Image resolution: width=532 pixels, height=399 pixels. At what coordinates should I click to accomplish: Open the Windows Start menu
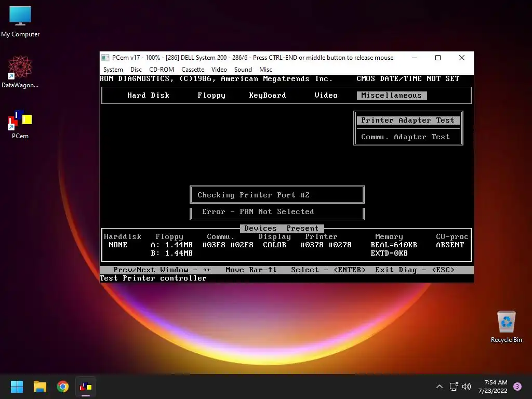click(17, 387)
